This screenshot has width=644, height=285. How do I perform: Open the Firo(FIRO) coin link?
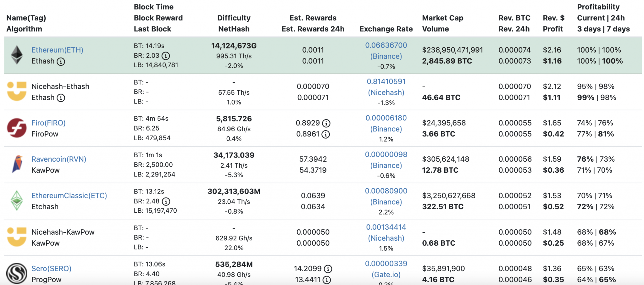coord(48,123)
